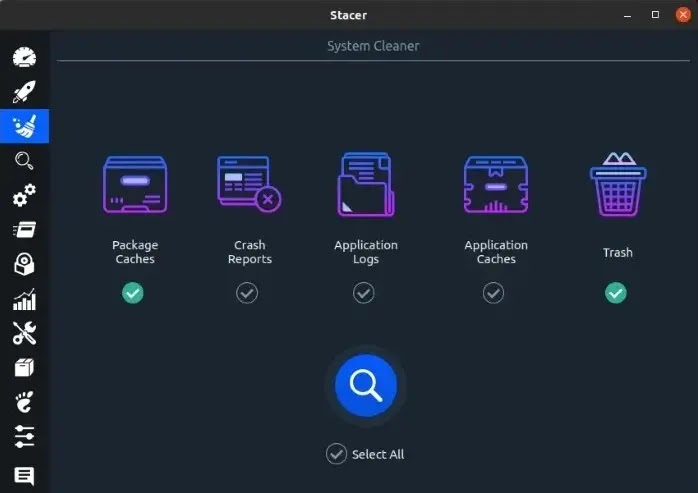The width and height of the screenshot is (698, 493).
Task: Click the Trash basket icon
Action: 618,184
